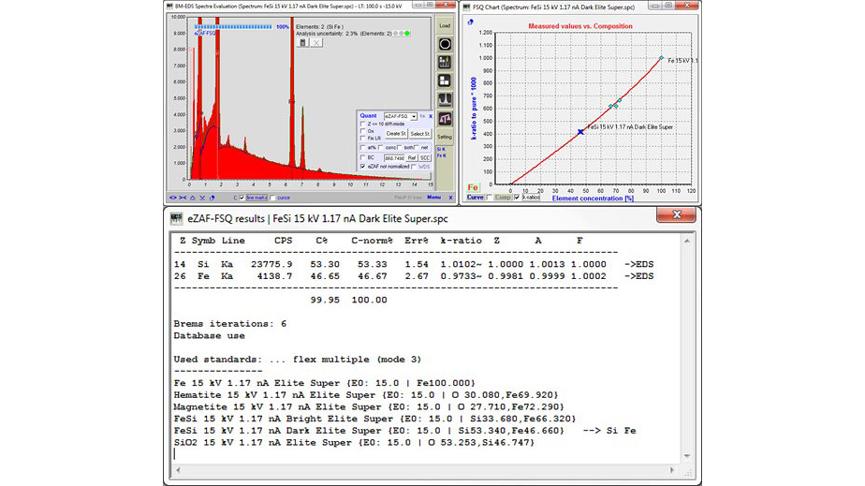Click the calculator icon under uncertainty line
This screenshot has height=486, width=865.
tap(302, 42)
